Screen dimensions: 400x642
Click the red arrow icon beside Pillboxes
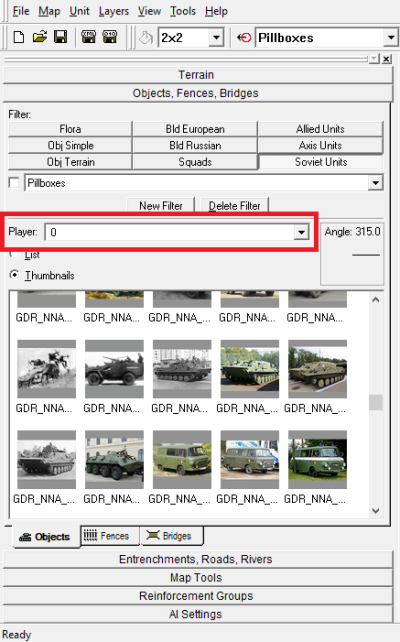click(244, 38)
